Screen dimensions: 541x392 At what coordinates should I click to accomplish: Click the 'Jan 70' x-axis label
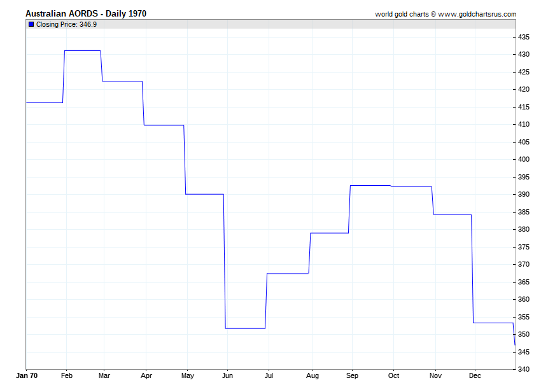coord(27,375)
